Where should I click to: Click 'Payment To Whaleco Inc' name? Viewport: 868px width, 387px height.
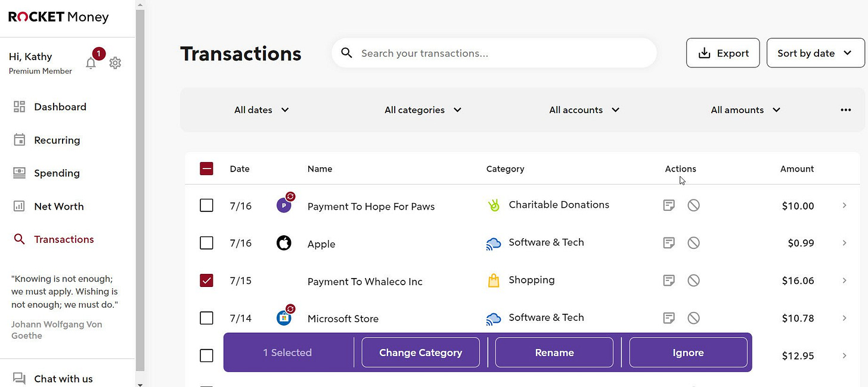365,282
